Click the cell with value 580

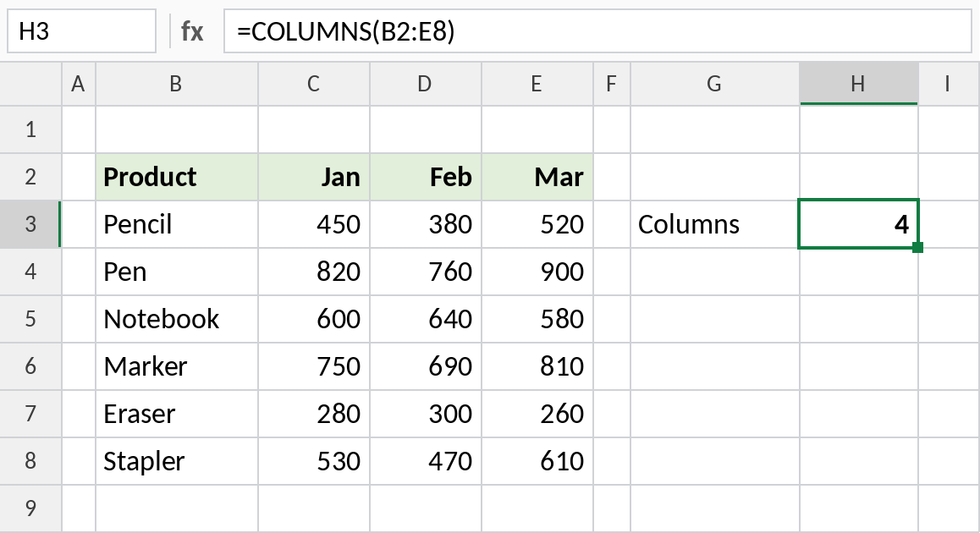[537, 319]
